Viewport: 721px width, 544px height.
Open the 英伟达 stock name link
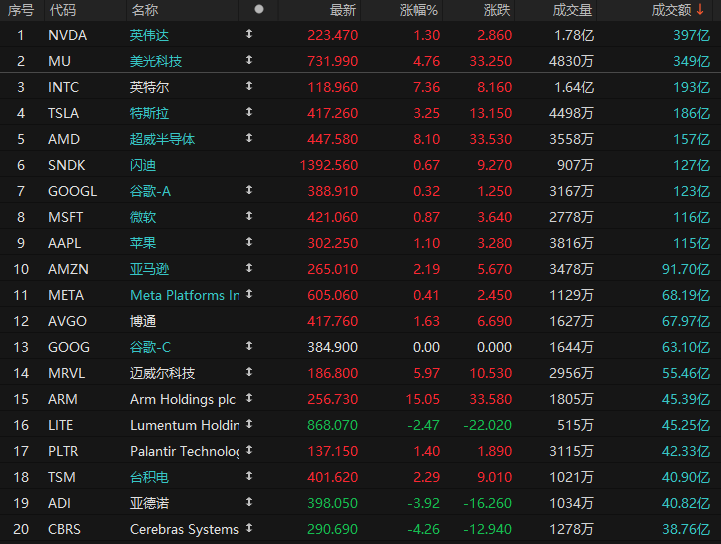(149, 35)
